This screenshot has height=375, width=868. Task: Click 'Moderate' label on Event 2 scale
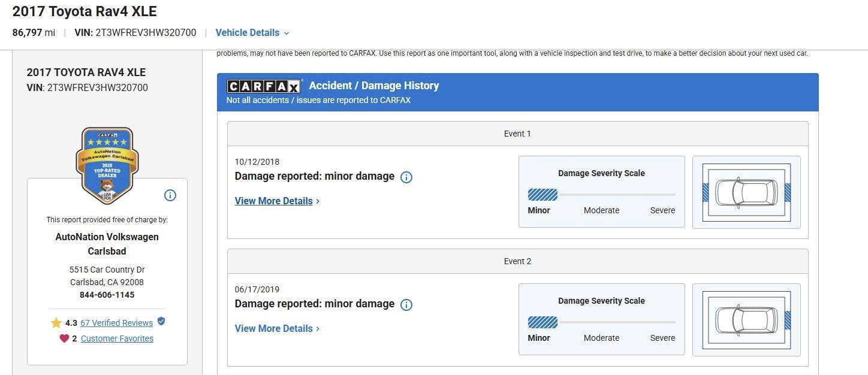point(602,338)
